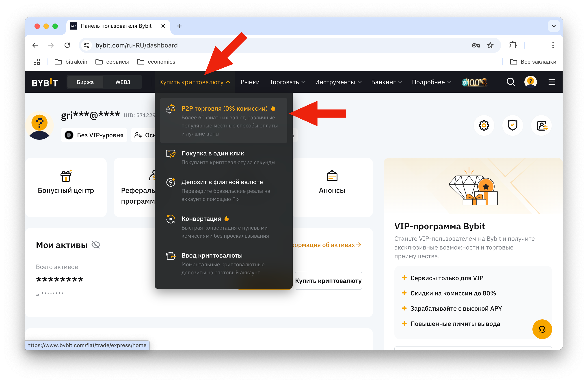
Task: Click 'Сервисы только для VIP' text
Action: pos(447,278)
